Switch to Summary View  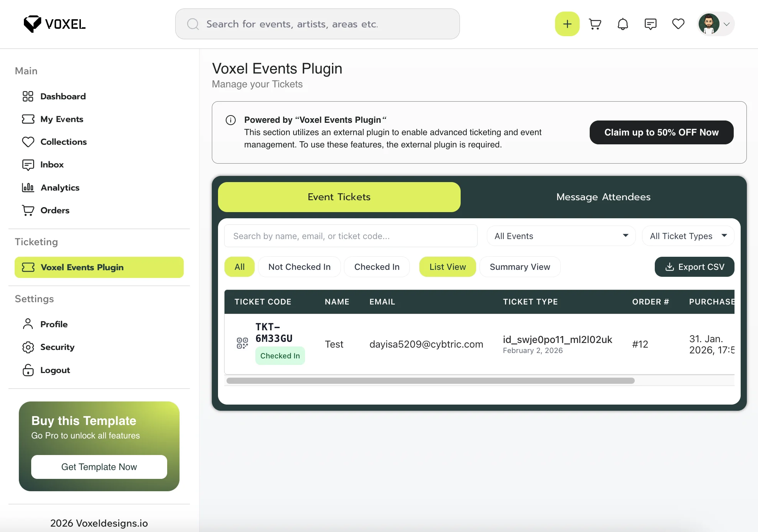tap(520, 267)
